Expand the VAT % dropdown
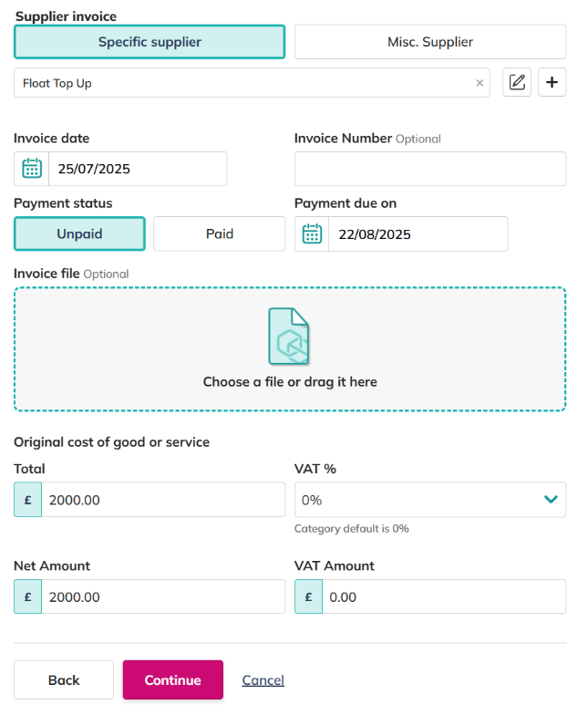The image size is (588, 705). (430, 500)
